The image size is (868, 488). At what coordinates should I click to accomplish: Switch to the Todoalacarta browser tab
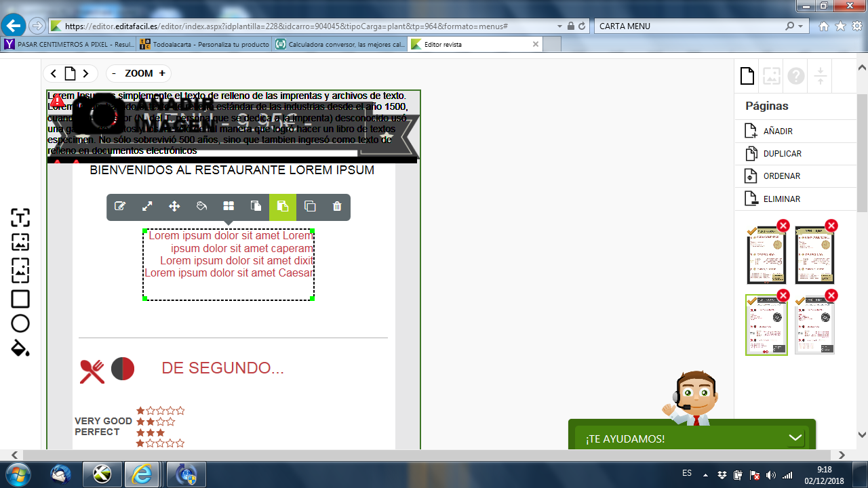point(203,44)
